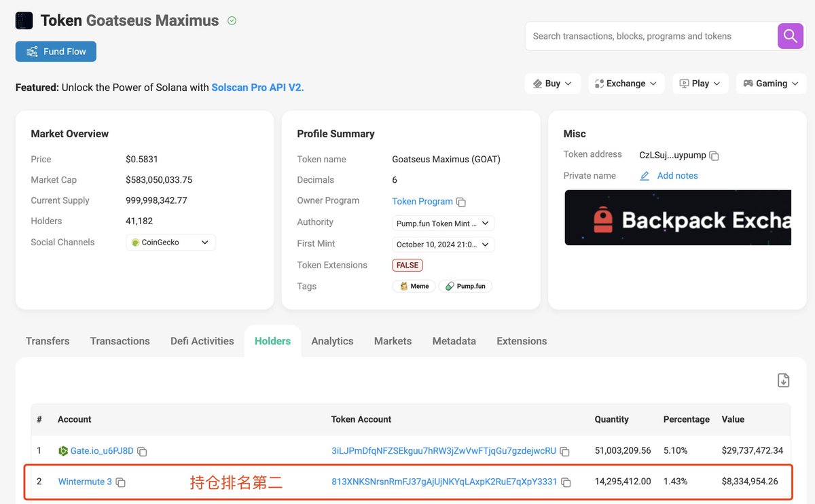The image size is (815, 504).
Task: Click the Percentage column header
Action: tap(687, 419)
